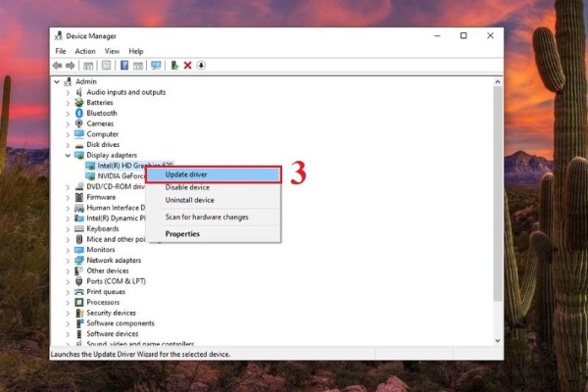Viewport: 588px width, 392px height.
Task: Click the Scan for hardware changes monitor icon
Action: 156,66
